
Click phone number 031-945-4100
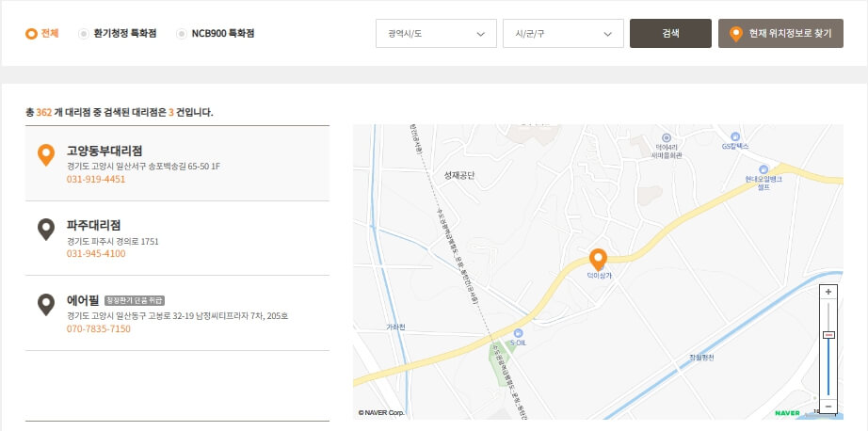(96, 254)
